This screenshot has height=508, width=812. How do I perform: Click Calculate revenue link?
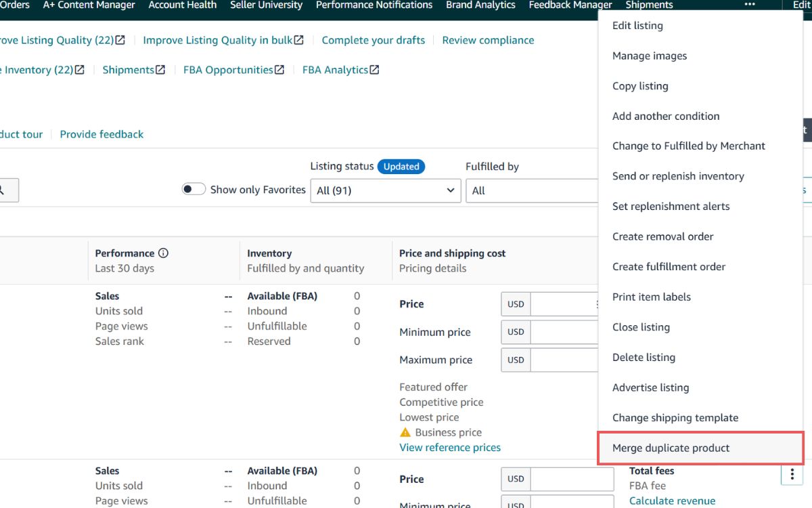pos(672,501)
